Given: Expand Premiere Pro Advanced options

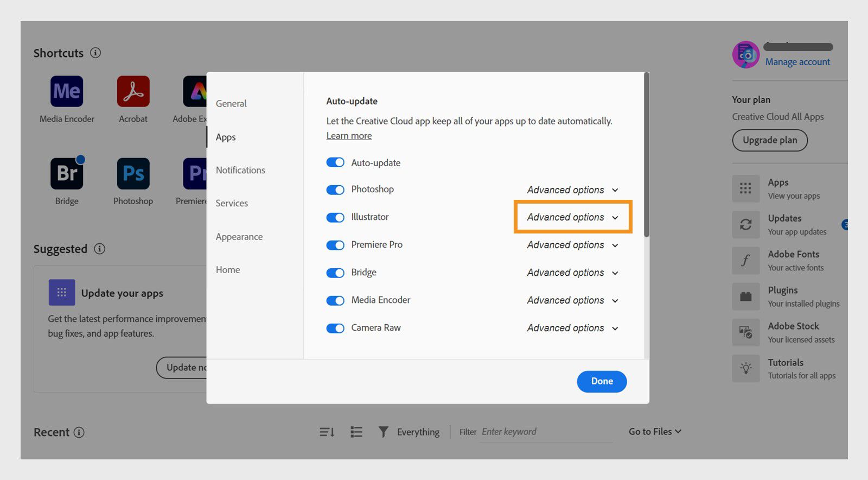Looking at the screenshot, I should tap(572, 245).
